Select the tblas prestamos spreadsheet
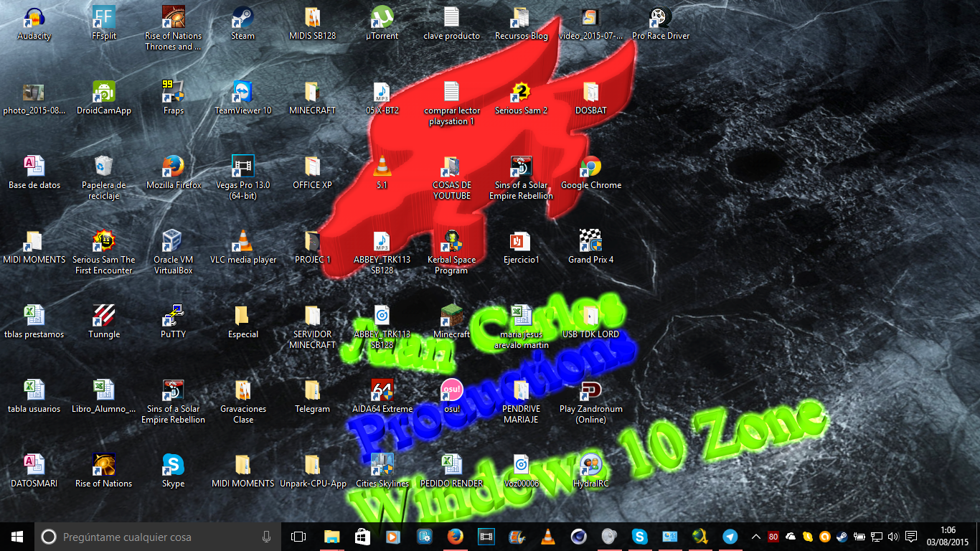Viewport: 980px width, 551px height. [34, 321]
